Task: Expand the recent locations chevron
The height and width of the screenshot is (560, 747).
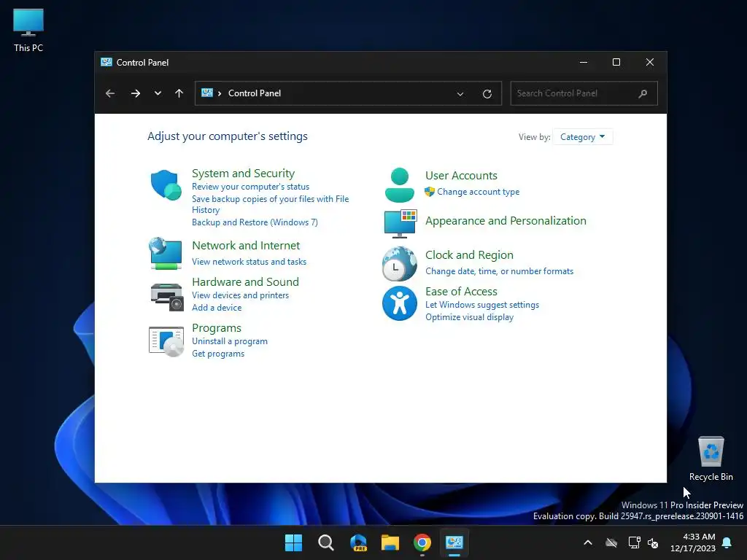Action: pyautogui.click(x=158, y=93)
